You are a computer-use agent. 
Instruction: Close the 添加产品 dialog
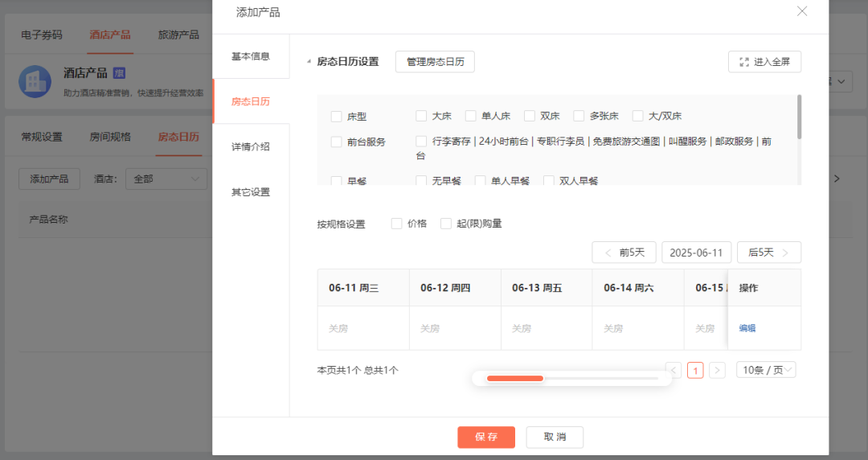pyautogui.click(x=801, y=11)
